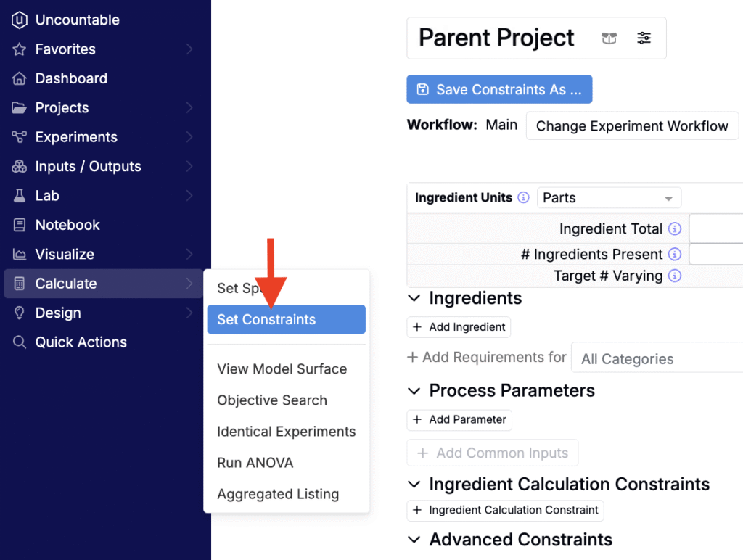
Task: Open the All Categories dropdown
Action: [x=657, y=359]
